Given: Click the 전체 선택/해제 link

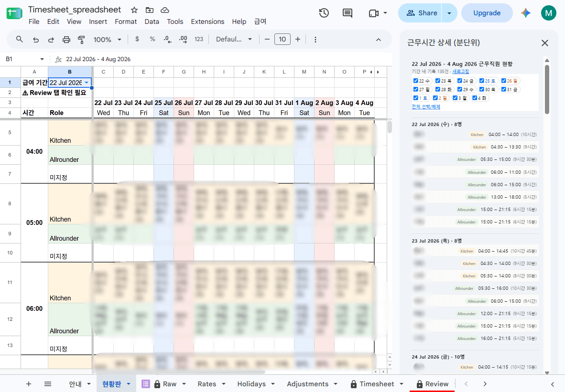Looking at the screenshot, I should 426,106.
